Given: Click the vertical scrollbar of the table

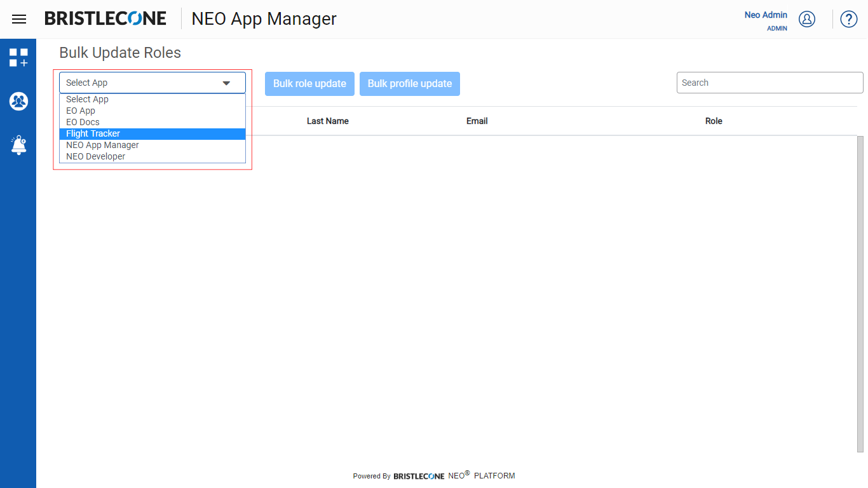Looking at the screenshot, I should (860, 294).
